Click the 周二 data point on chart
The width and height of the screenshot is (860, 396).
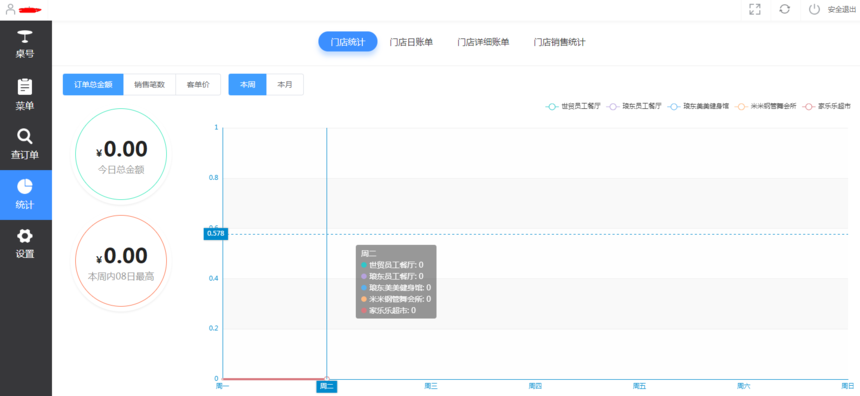(327, 378)
